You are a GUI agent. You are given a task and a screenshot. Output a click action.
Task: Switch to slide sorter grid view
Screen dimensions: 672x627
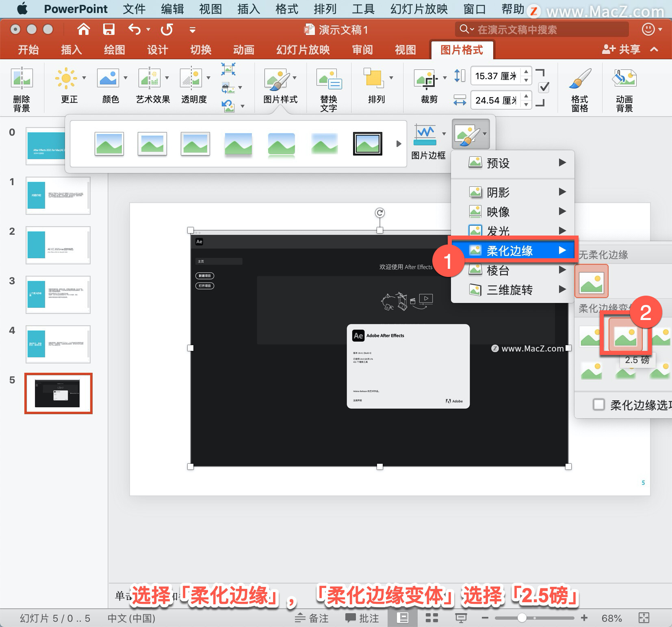(431, 618)
